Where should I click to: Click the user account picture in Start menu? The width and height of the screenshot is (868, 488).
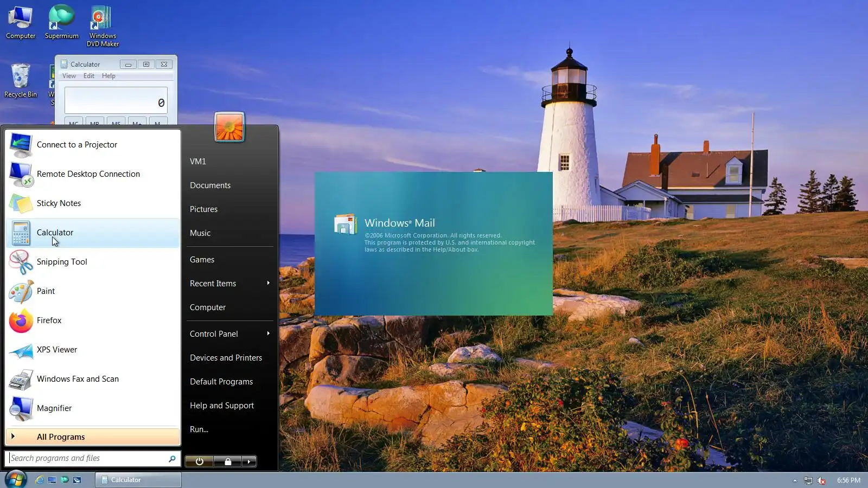pos(229,127)
